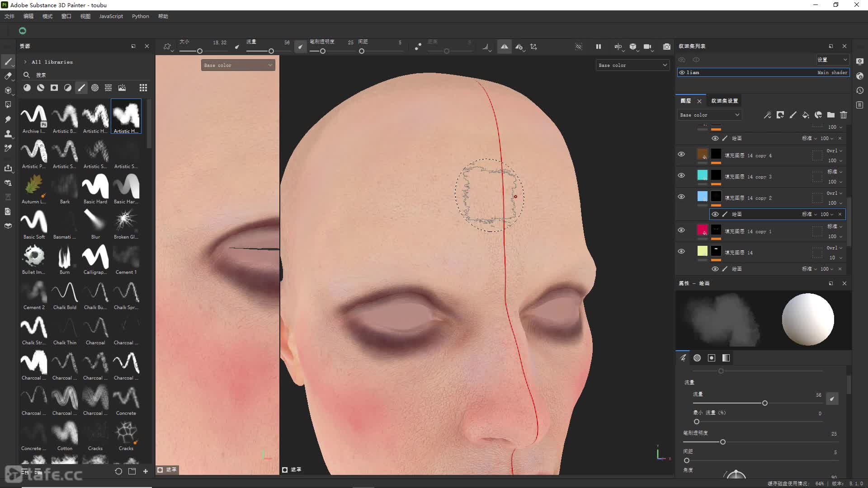Open blend mode dropdown for 填充图层 14 copy 4

coord(835,150)
